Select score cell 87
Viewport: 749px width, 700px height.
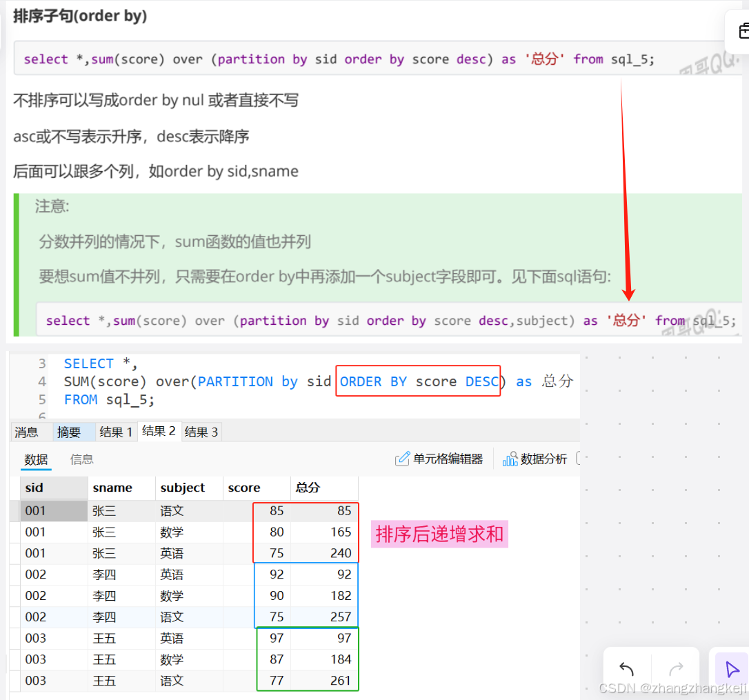[x=257, y=659]
